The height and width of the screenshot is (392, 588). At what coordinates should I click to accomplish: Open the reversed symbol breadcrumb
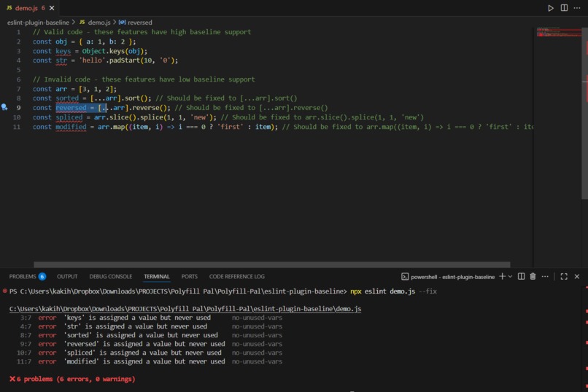(x=136, y=23)
